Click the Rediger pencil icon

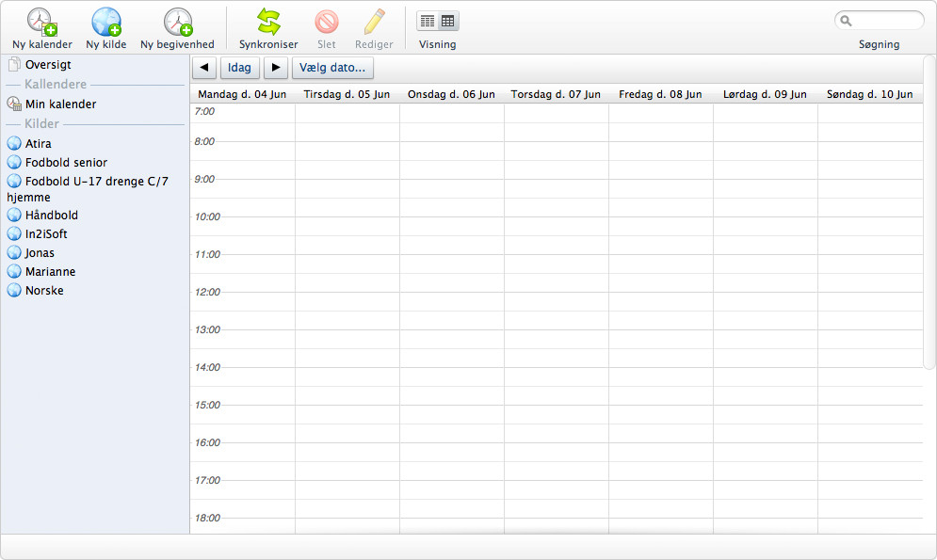374,22
